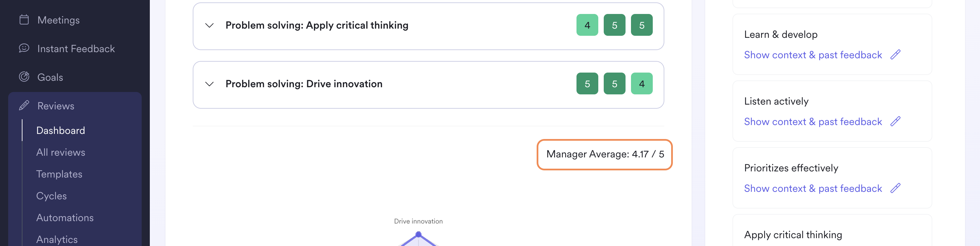Open the Dashboard menu item
The width and height of the screenshot is (980, 246).
pyautogui.click(x=61, y=130)
